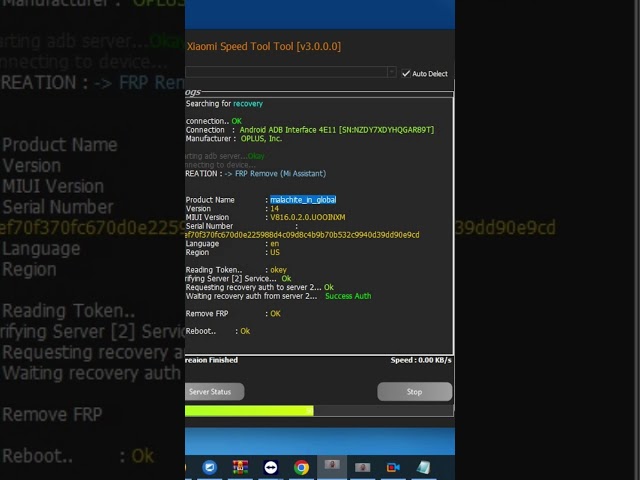The height and width of the screenshot is (480, 640).
Task: Click the Xiaomi Speed Tool title text
Action: tap(264, 46)
